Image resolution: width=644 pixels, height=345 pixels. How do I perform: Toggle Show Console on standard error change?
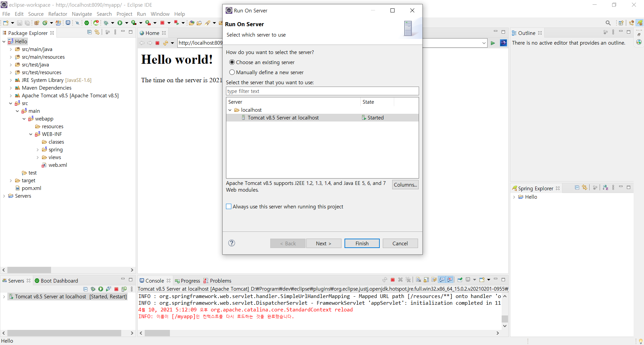pyautogui.click(x=450, y=280)
